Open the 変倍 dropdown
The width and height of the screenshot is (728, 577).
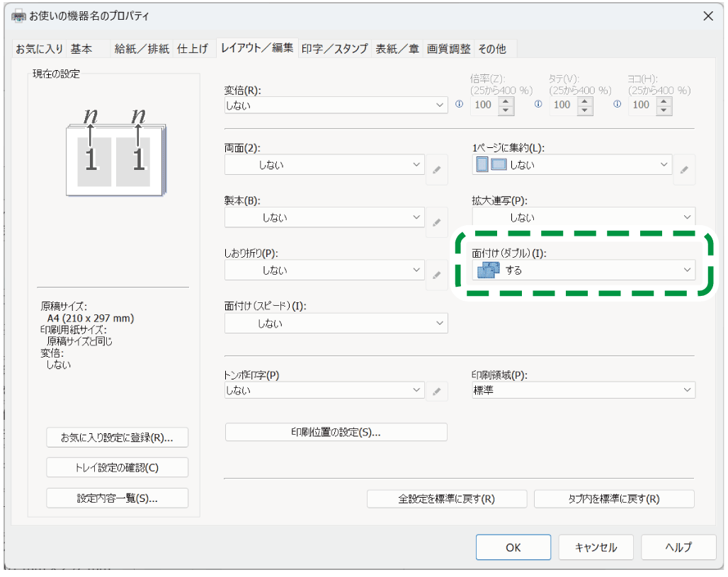point(336,105)
